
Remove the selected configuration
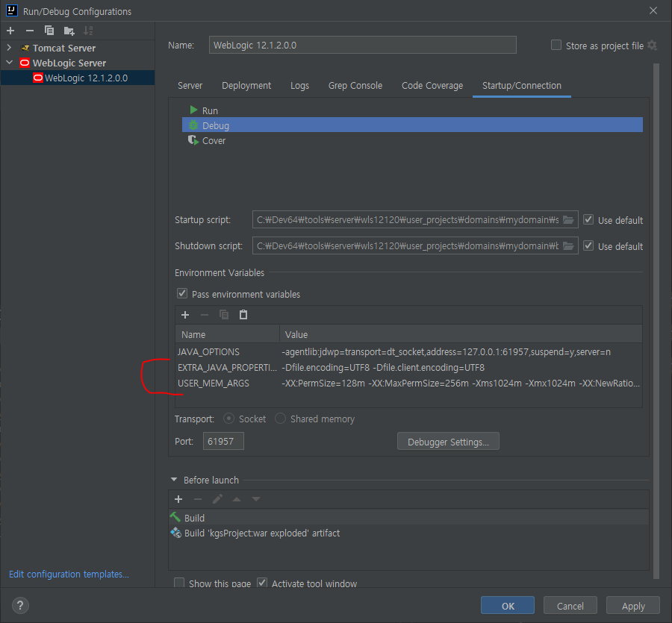[30, 31]
